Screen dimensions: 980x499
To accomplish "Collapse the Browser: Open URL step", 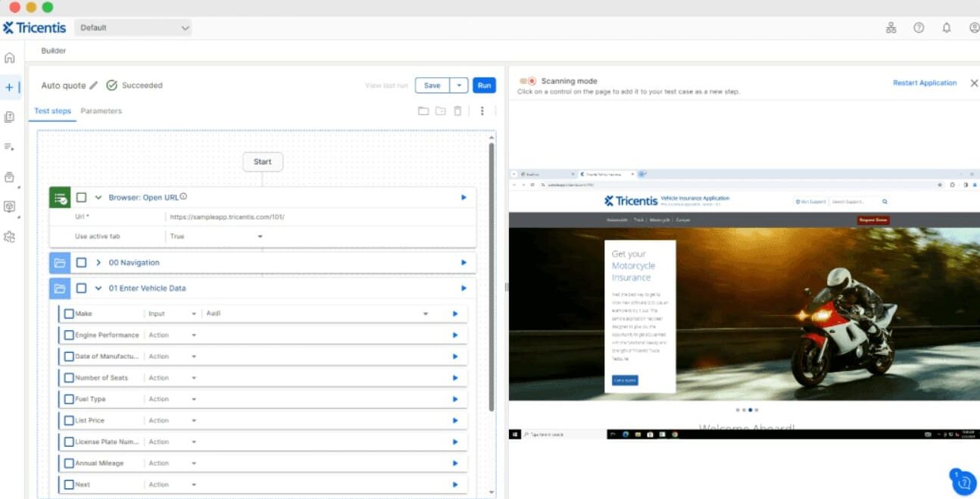I will coord(98,198).
